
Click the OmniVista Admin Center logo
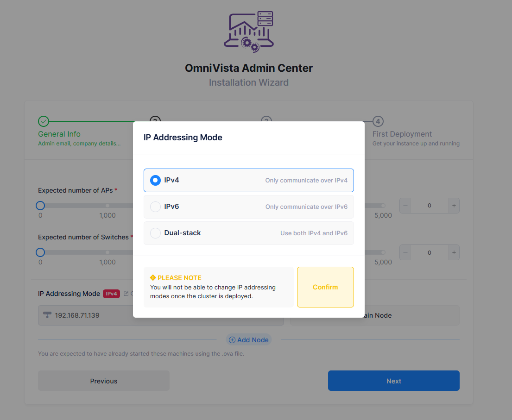click(x=249, y=31)
